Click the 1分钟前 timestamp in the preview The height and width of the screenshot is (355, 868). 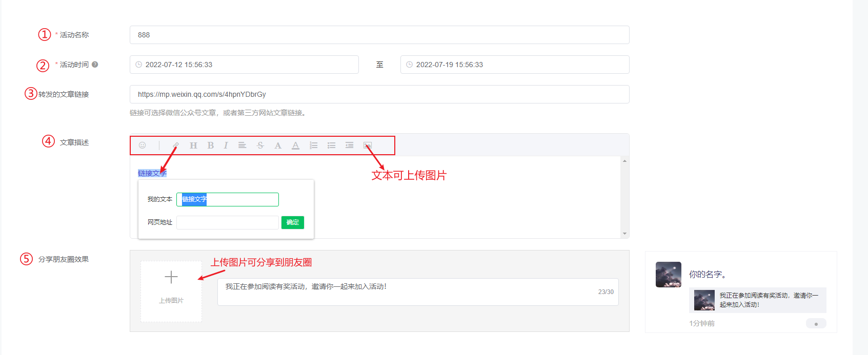(702, 323)
